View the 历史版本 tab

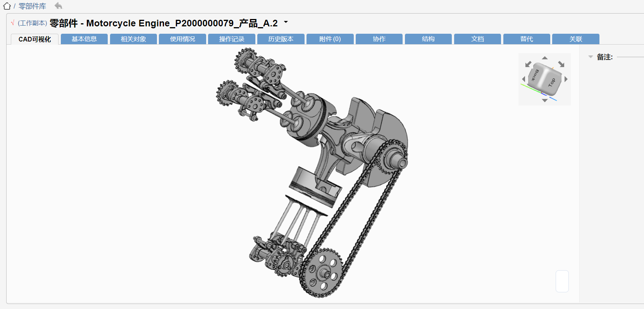281,39
